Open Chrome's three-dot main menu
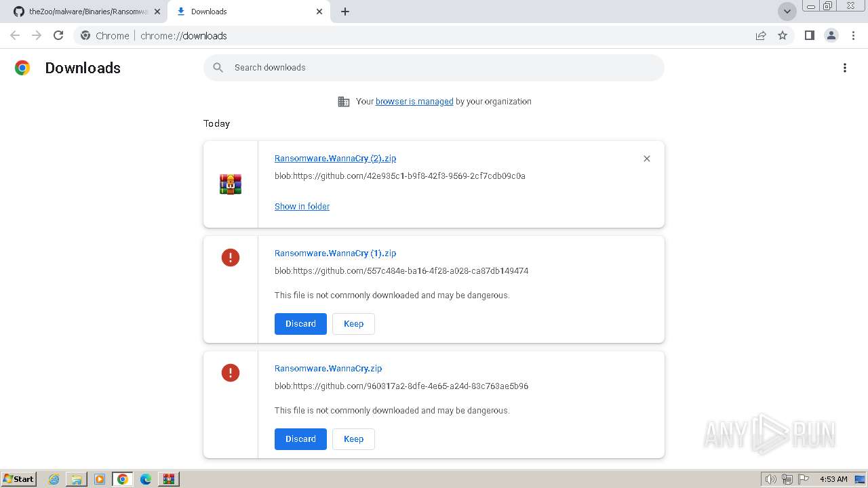 (x=853, y=35)
